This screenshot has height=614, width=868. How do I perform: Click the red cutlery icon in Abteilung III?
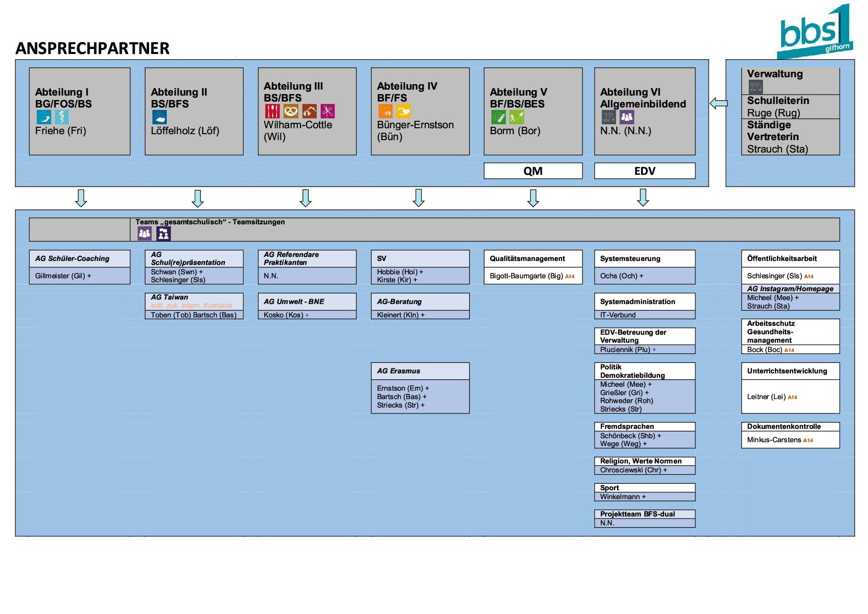272,111
